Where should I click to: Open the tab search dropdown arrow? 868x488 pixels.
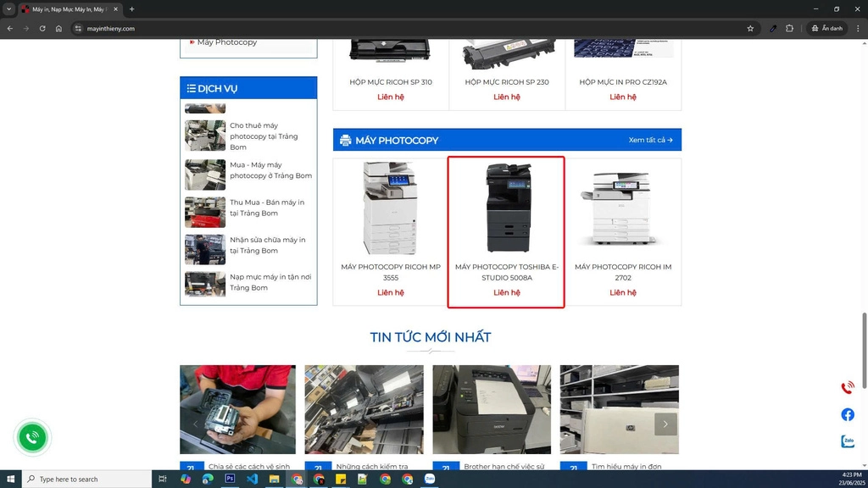[8, 8]
